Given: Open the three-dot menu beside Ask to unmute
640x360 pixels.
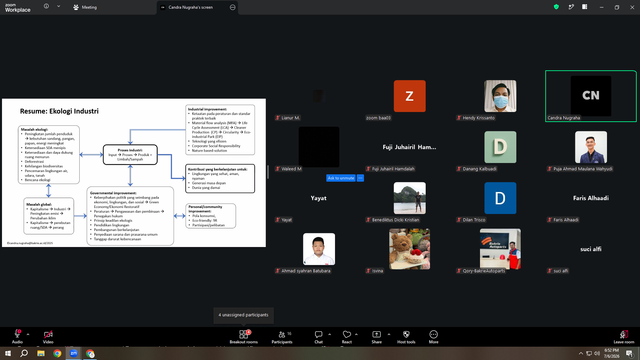Looking at the screenshot, I should pyautogui.click(x=360, y=178).
